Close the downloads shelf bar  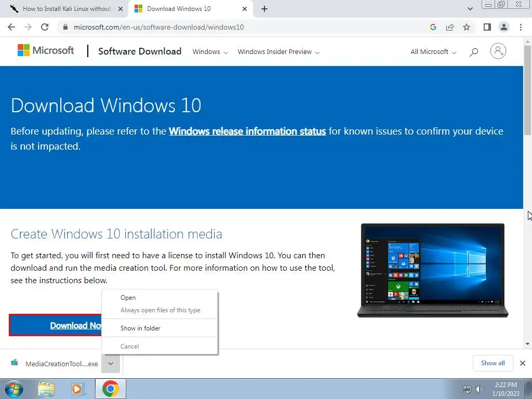pos(523,363)
